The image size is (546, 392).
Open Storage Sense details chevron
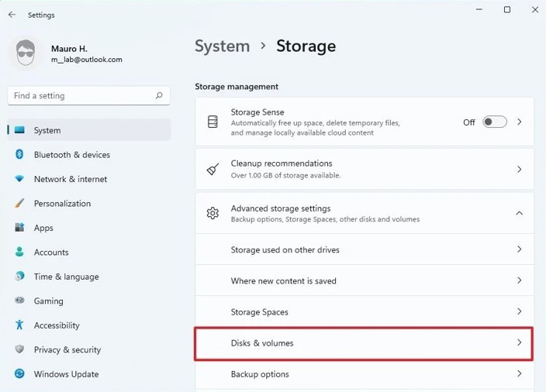tap(519, 122)
